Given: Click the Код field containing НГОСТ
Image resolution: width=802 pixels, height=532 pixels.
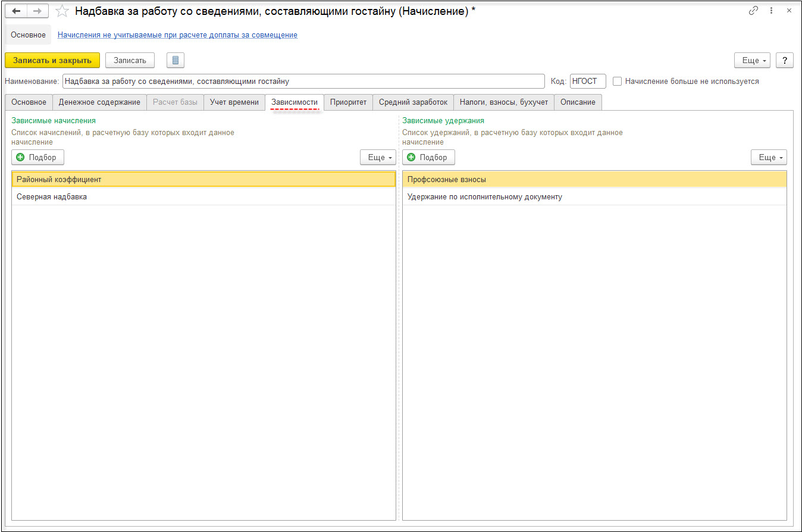Looking at the screenshot, I should 588,82.
